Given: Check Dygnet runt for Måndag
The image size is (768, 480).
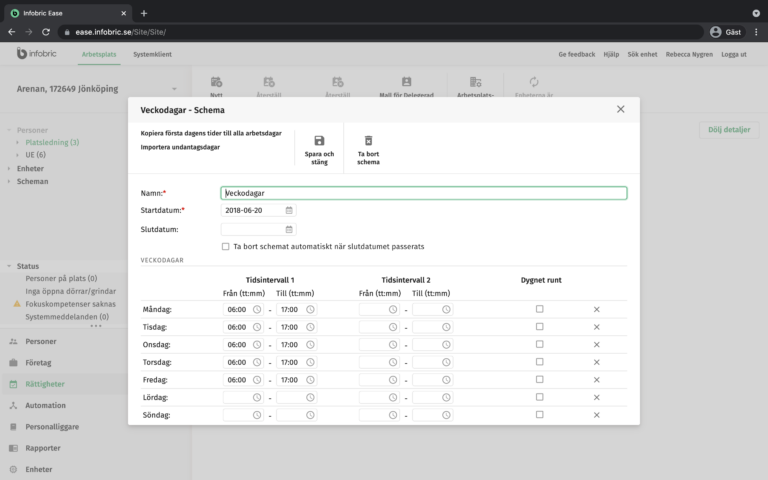Looking at the screenshot, I should coord(540,310).
